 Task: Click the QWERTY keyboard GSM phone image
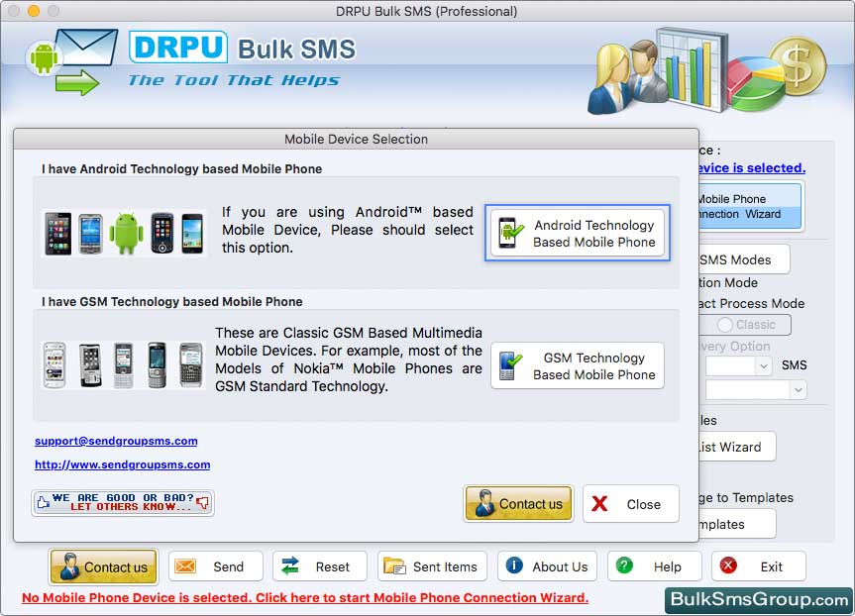[x=191, y=365]
